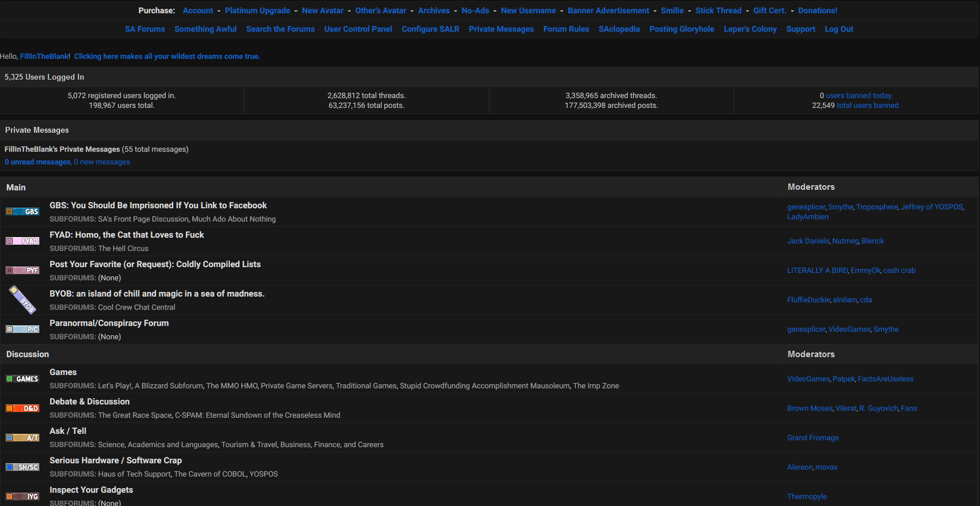
Task: Open Search the Forums
Action: coord(281,29)
